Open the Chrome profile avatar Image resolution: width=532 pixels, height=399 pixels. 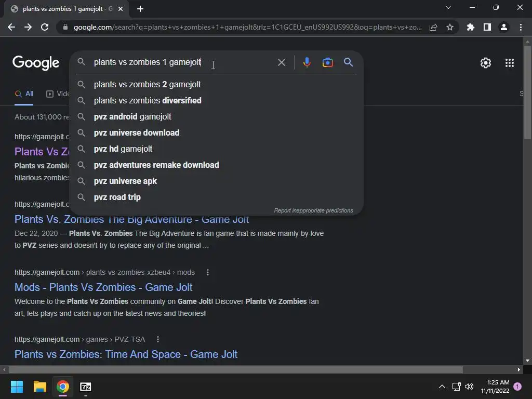(504, 27)
